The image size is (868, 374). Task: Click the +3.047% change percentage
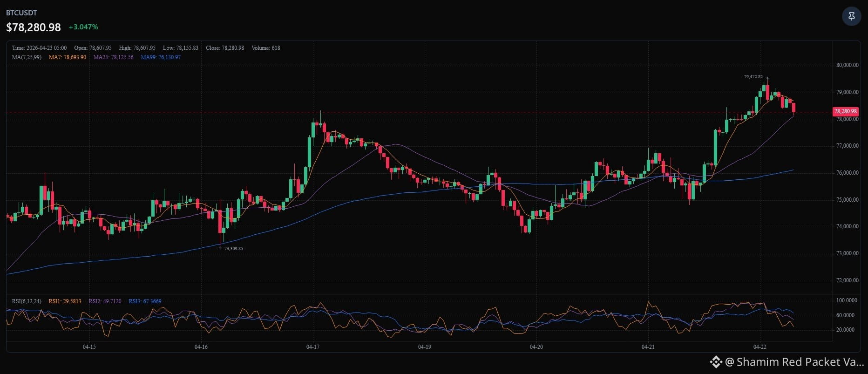(x=83, y=27)
